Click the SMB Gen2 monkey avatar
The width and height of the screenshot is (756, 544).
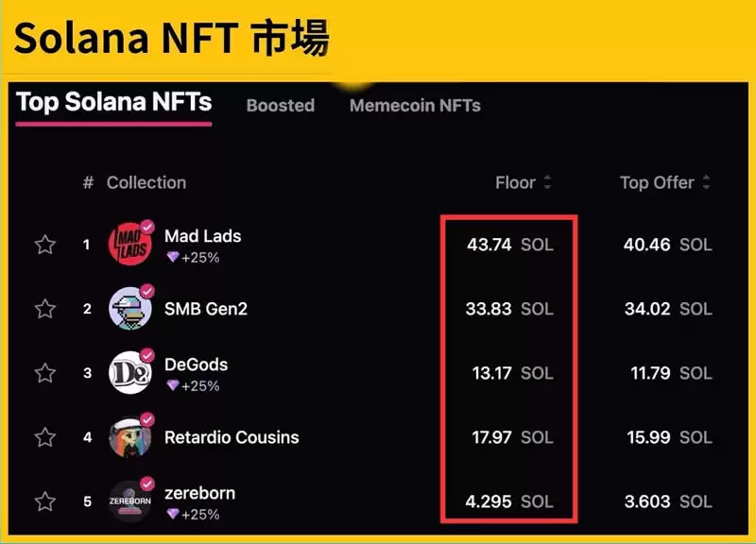(x=129, y=309)
